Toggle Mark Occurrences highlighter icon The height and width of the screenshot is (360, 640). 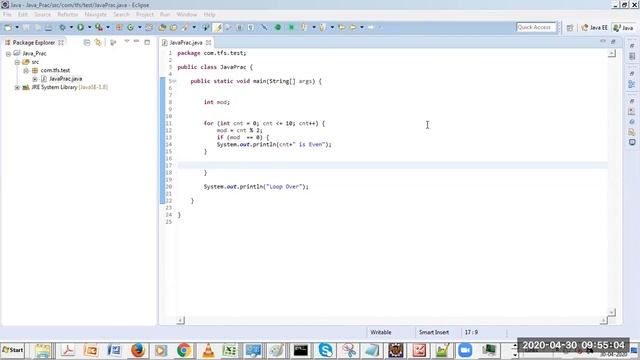219,27
